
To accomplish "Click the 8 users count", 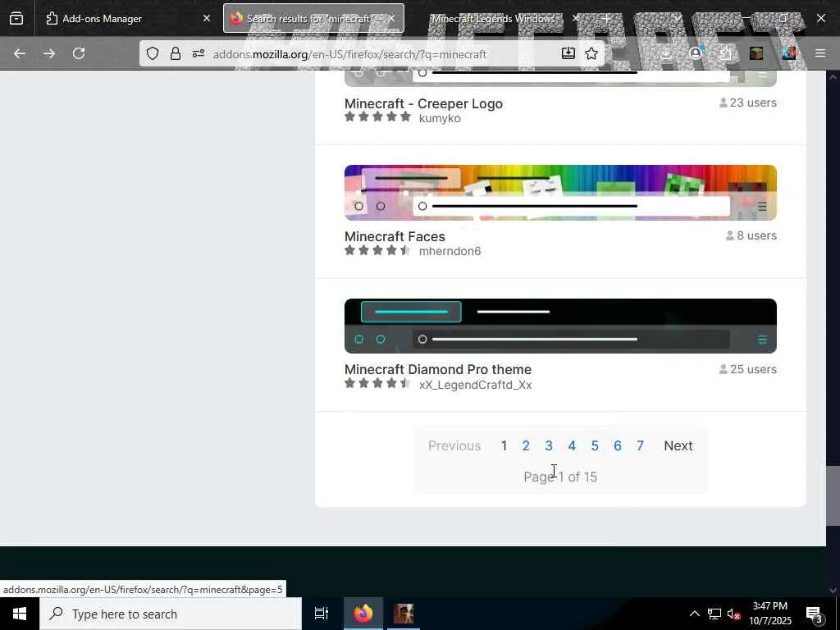I will 751,235.
